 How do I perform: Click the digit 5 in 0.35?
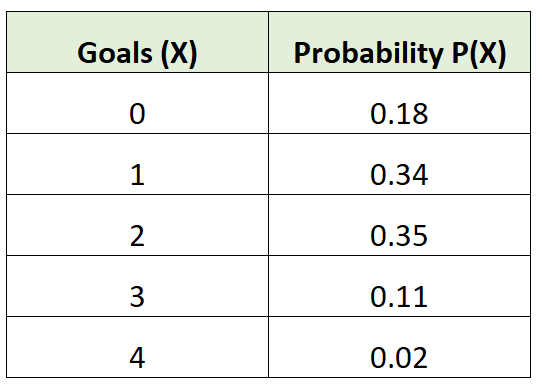coord(420,236)
